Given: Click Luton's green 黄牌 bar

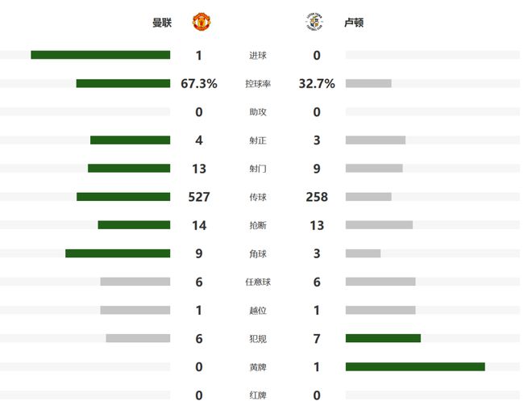Looking at the screenshot, I should coord(415,366).
